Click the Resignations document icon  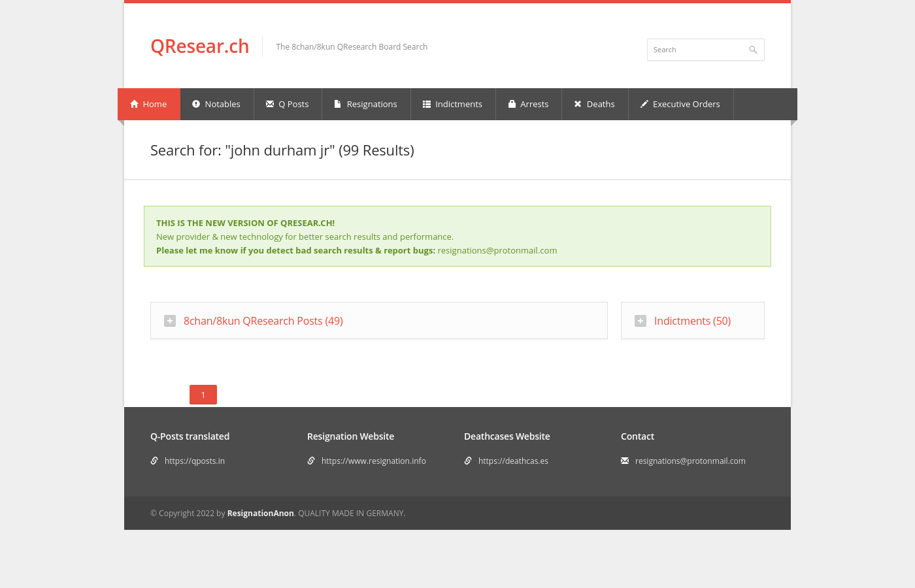click(338, 104)
